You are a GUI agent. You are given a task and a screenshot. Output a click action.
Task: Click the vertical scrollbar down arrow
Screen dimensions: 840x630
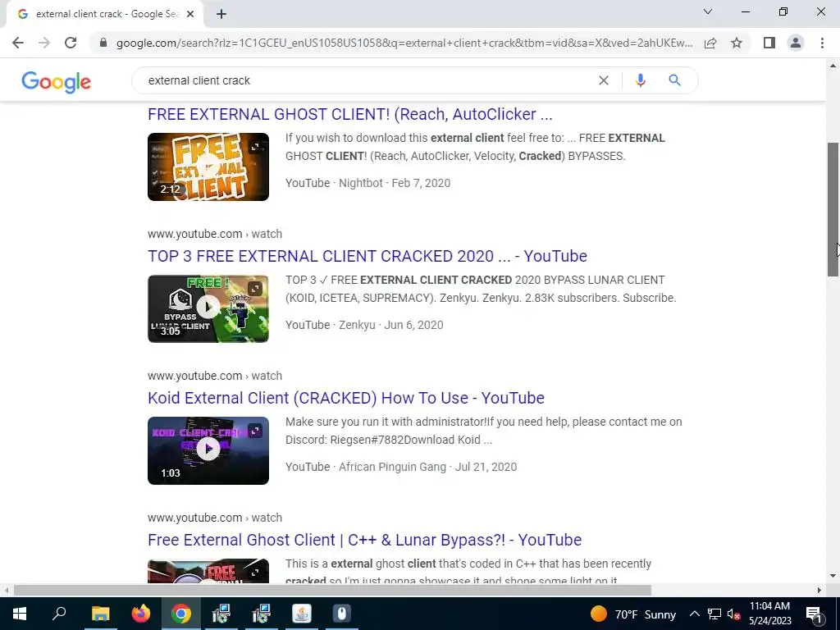pos(833,577)
